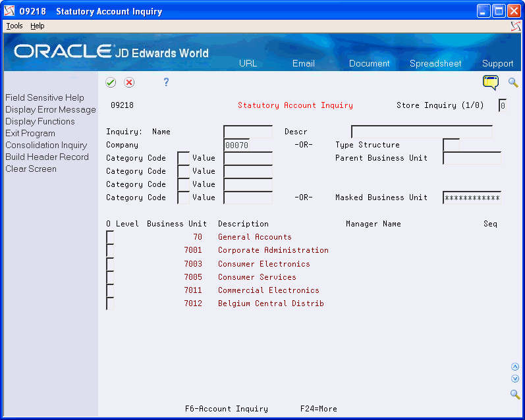This screenshot has height=420, width=525.
Task: Open the Document banner link
Action: (369, 63)
